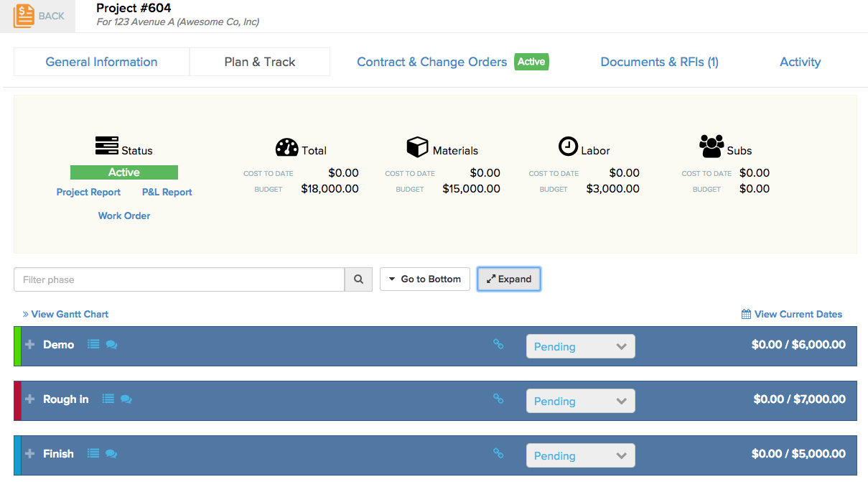This screenshot has height=482, width=868.
Task: Open the P&L Report link
Action: tap(167, 193)
